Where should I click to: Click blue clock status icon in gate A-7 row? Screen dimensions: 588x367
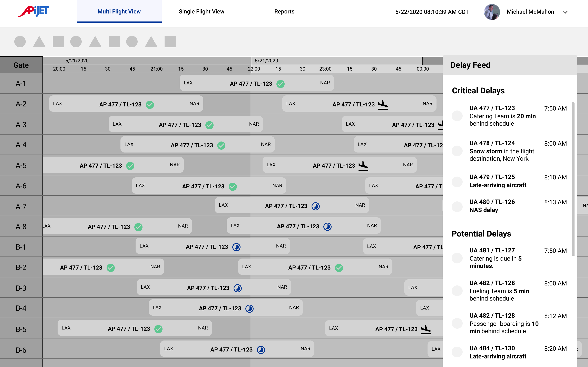(316, 206)
